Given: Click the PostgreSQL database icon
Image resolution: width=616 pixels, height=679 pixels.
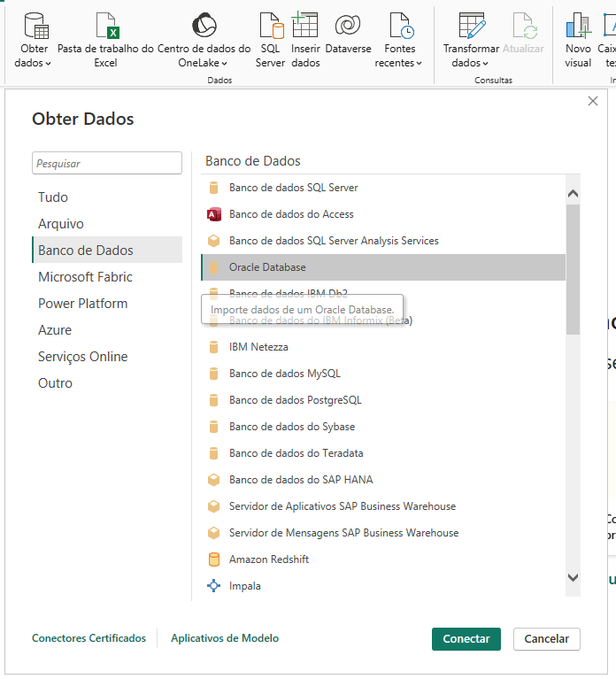Looking at the screenshot, I should pyautogui.click(x=214, y=400).
